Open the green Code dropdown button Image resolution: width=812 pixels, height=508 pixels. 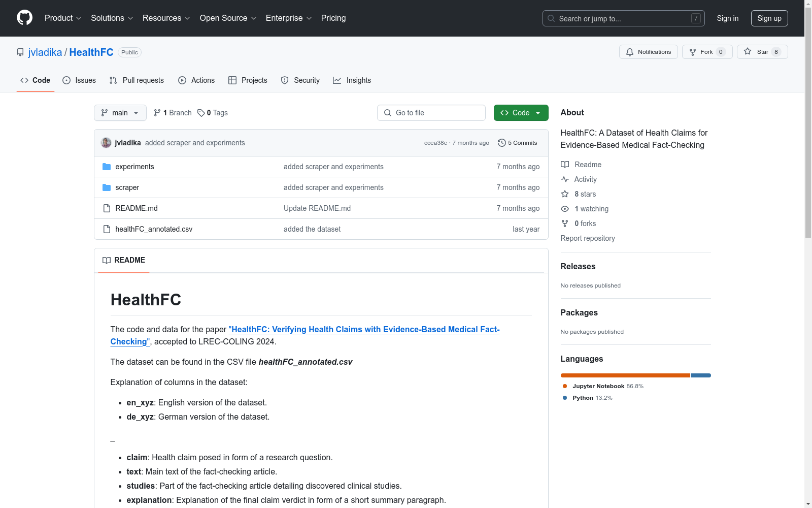(x=521, y=113)
